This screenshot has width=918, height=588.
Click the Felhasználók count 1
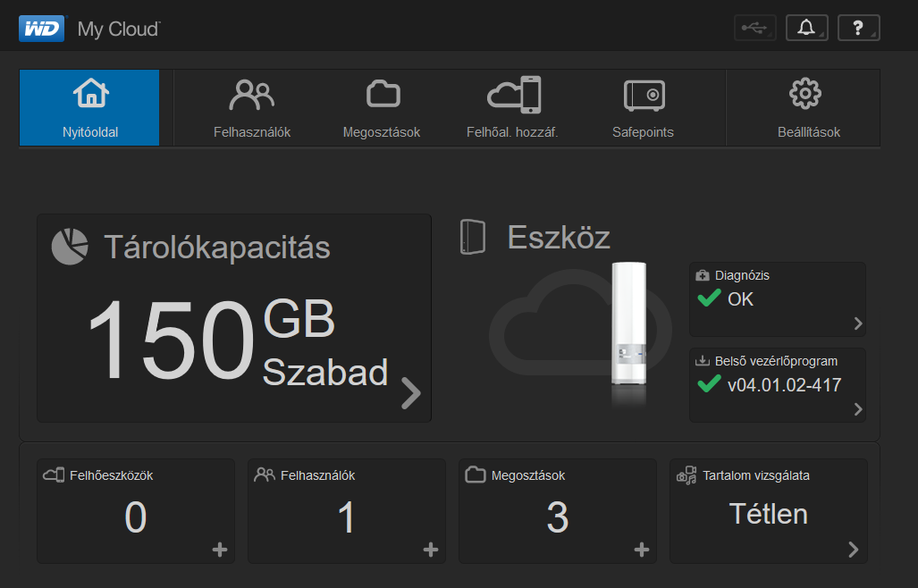pos(347,517)
